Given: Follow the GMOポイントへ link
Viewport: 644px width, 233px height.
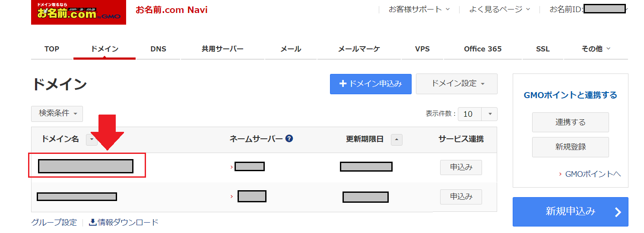Looking at the screenshot, I should pyautogui.click(x=590, y=174).
